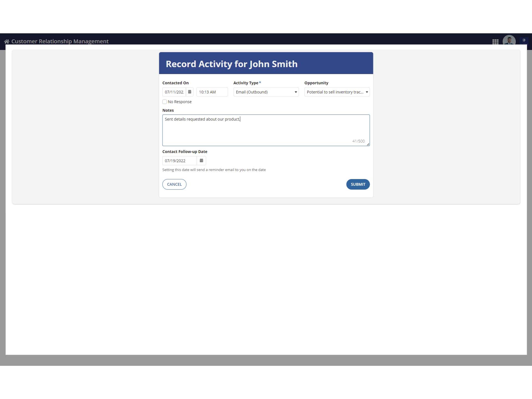
Task: Expand the Opportunity dropdown
Action: pos(337,92)
